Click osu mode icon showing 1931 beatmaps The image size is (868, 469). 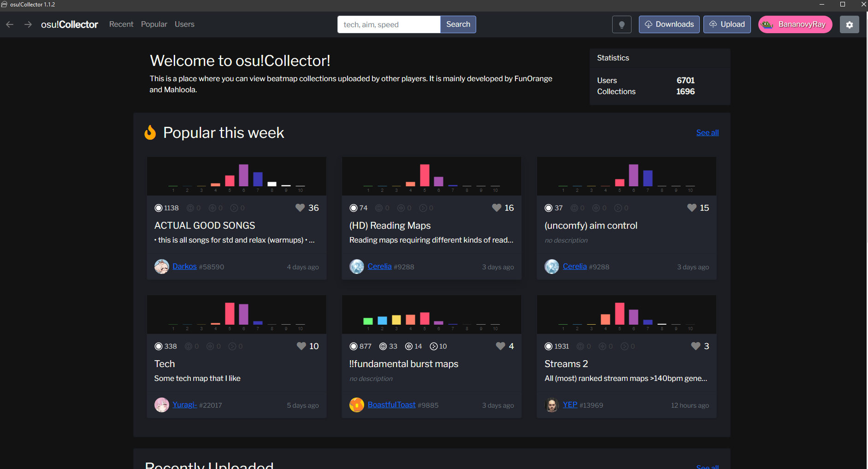[549, 346]
